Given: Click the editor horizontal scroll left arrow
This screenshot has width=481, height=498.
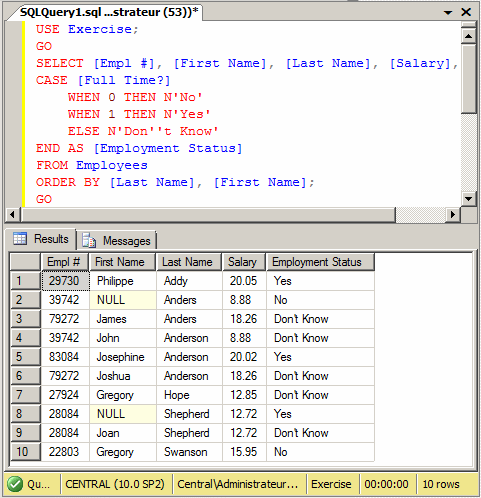Looking at the screenshot, I should pos(13,214).
